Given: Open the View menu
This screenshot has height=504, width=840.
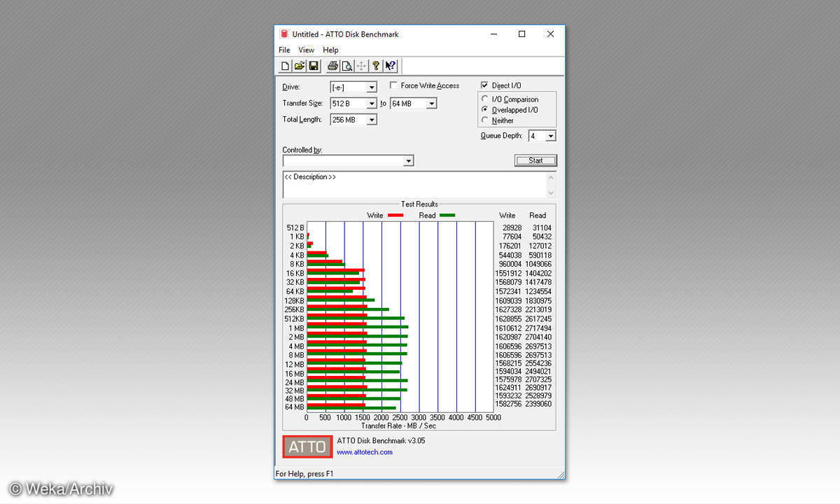Looking at the screenshot, I should [306, 50].
